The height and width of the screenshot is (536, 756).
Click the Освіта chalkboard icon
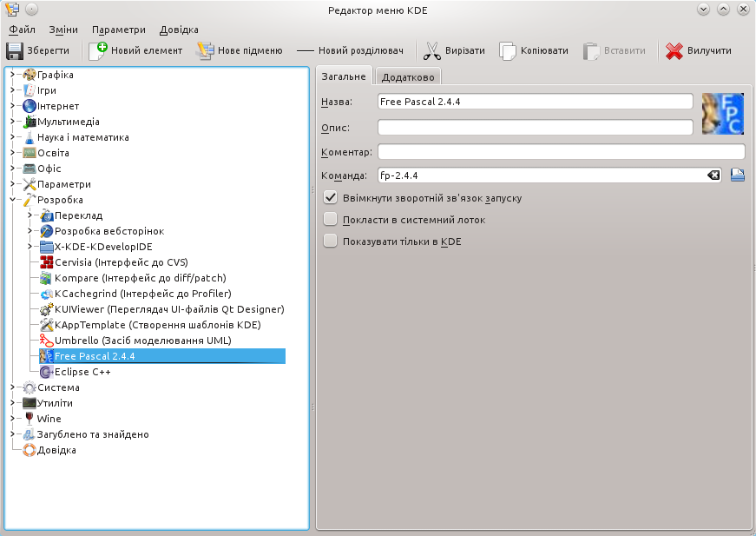point(30,153)
